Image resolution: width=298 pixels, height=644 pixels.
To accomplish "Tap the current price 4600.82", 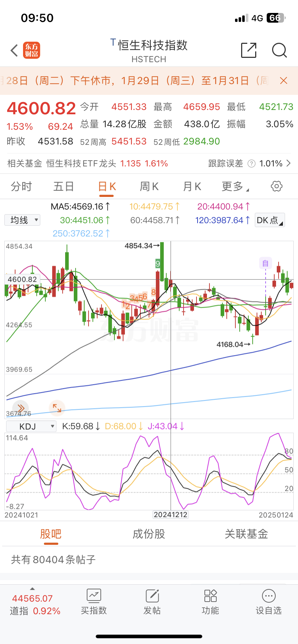I will pos(41,109).
